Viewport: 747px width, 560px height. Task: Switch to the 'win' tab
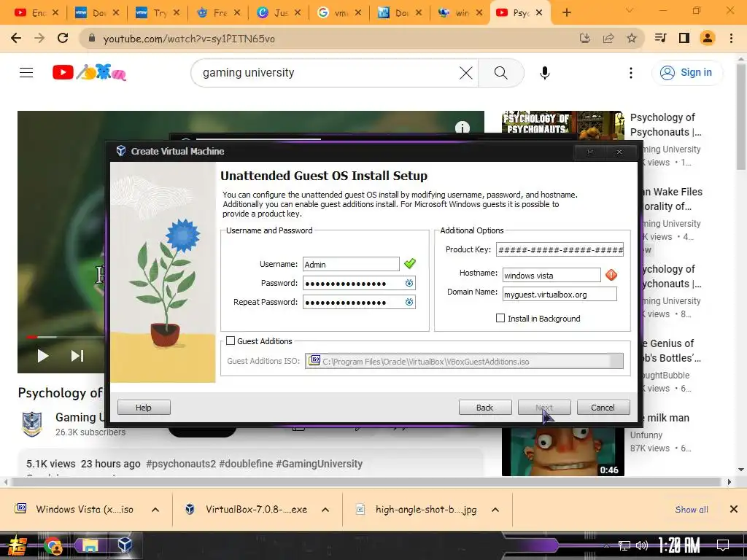pos(460,13)
